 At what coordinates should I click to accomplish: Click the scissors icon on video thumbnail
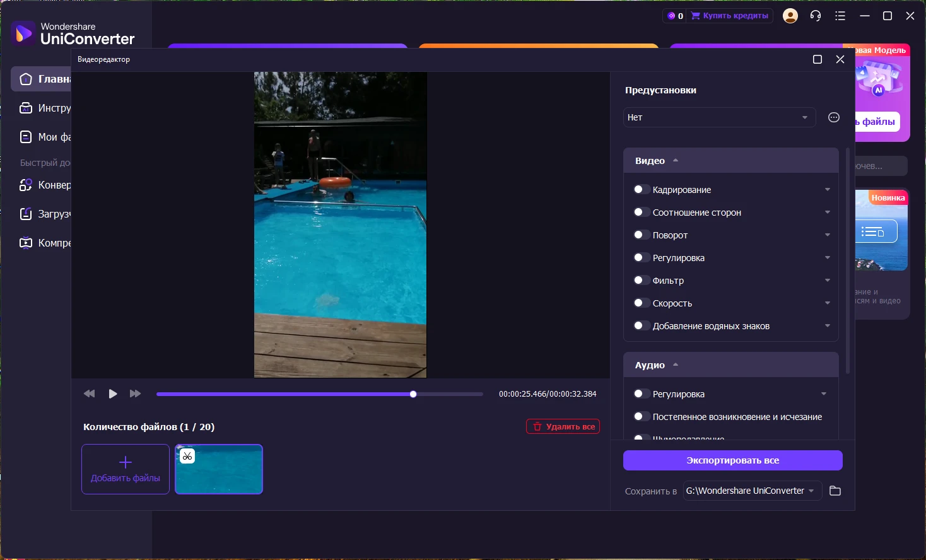pyautogui.click(x=187, y=456)
